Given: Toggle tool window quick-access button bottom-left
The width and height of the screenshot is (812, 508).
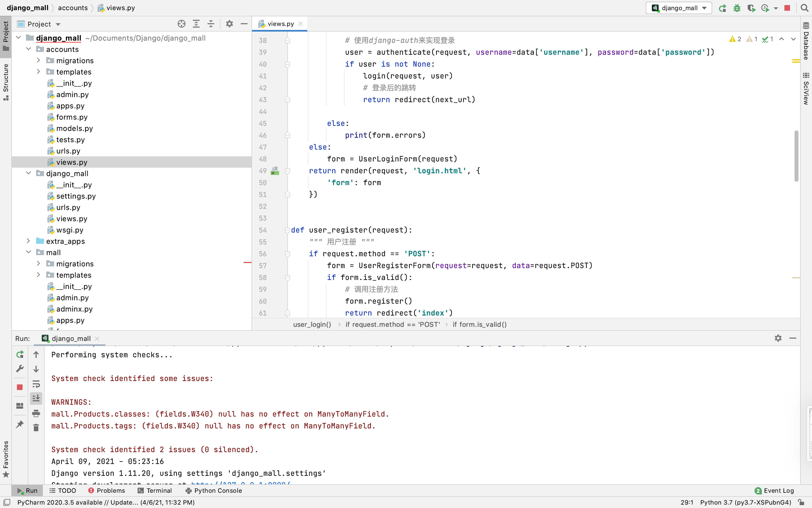Looking at the screenshot, I should click(6, 502).
